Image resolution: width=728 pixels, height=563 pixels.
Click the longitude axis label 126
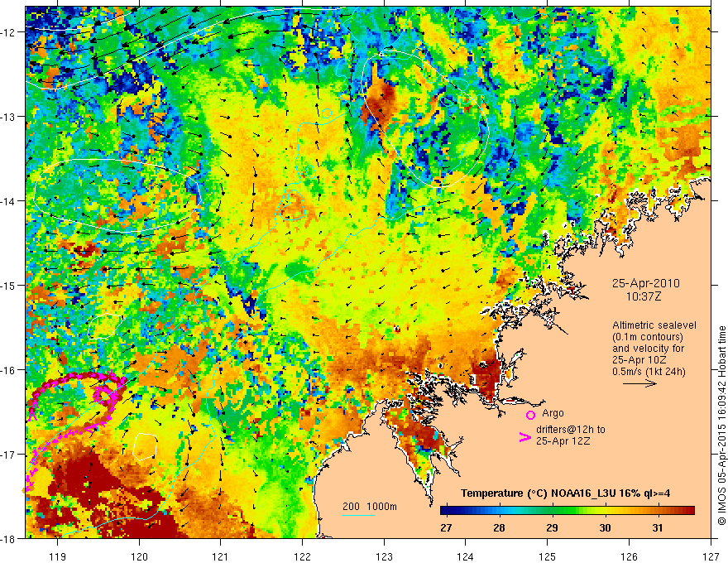[x=629, y=556]
